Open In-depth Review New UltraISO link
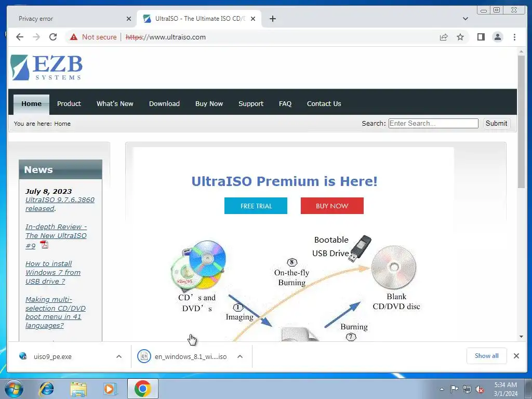 click(x=56, y=236)
